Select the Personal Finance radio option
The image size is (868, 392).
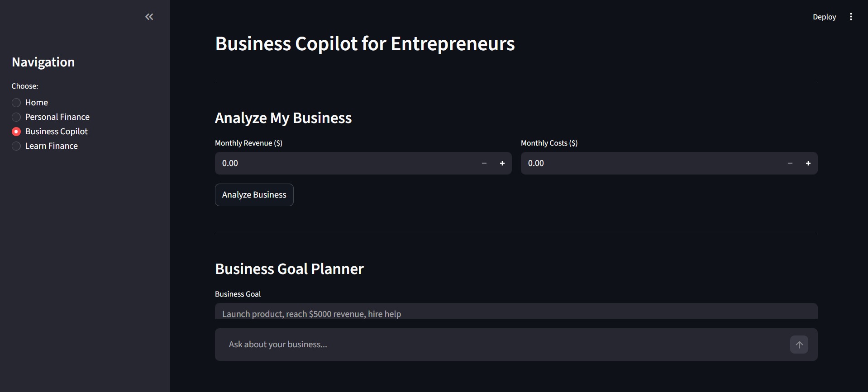pyautogui.click(x=16, y=117)
